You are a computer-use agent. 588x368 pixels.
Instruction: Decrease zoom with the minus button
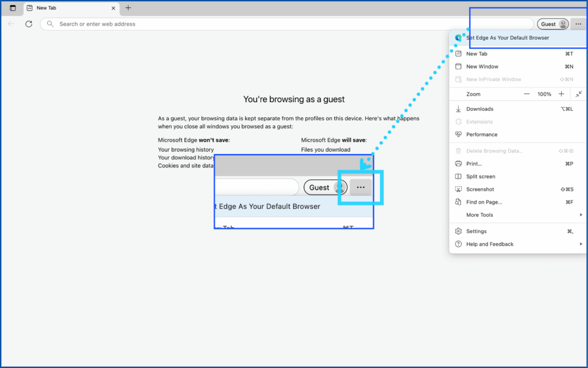[527, 94]
